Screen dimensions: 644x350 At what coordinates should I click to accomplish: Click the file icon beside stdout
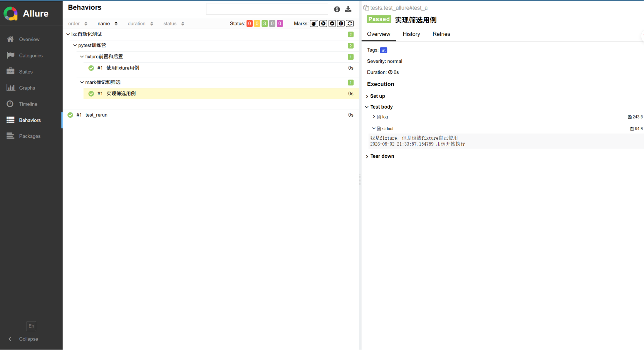379,129
